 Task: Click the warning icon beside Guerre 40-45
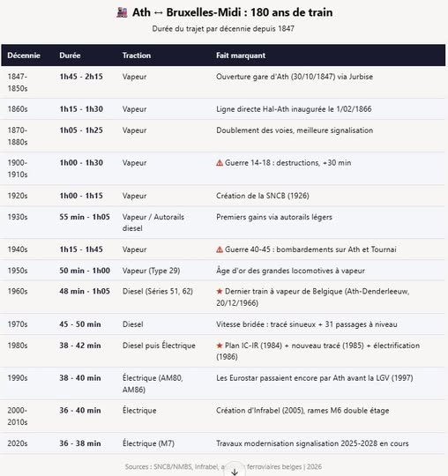tap(220, 249)
